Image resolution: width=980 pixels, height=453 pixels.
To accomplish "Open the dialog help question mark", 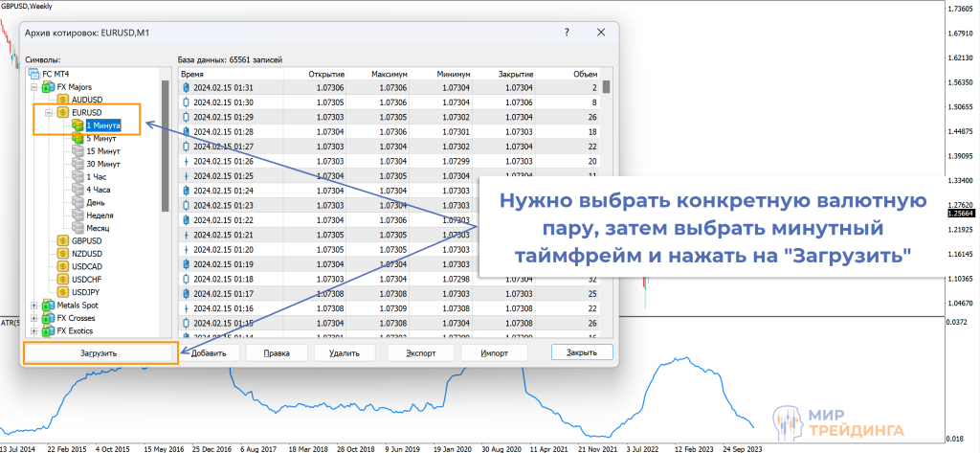I will point(568,33).
